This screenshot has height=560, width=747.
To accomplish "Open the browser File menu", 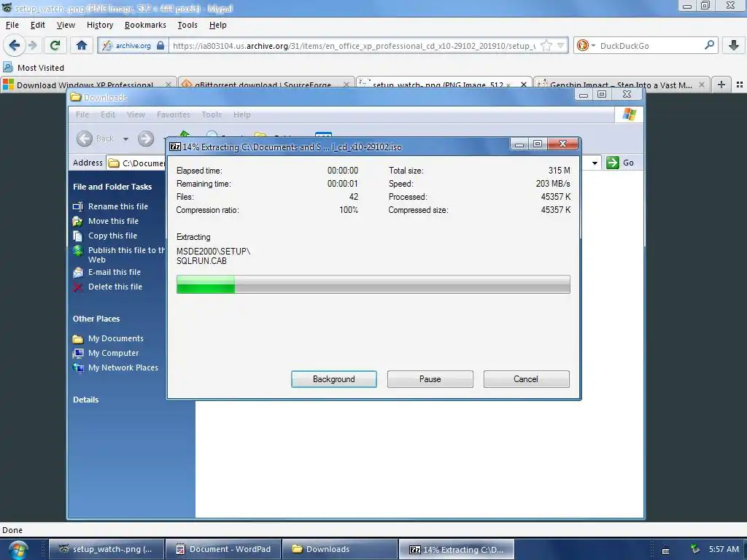I will point(12,25).
